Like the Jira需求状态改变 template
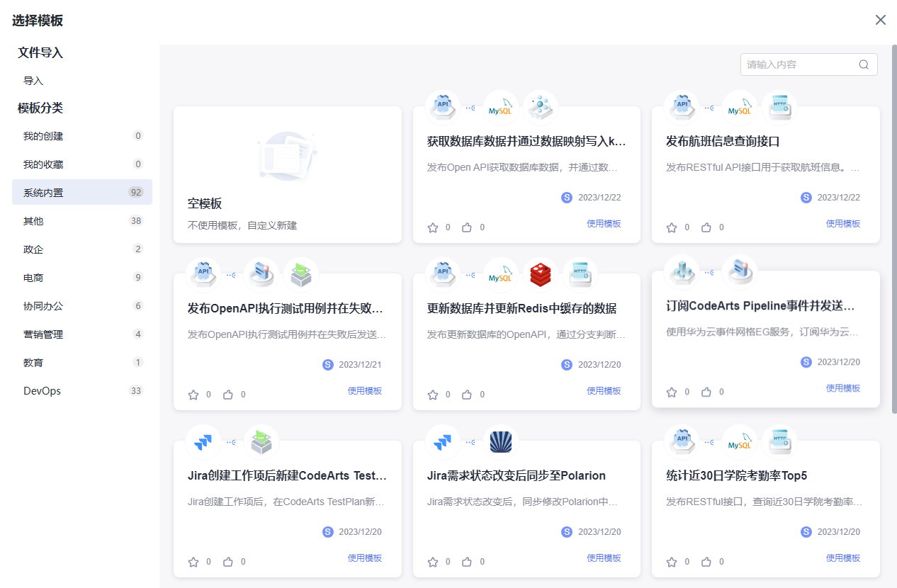The image size is (897, 588). click(x=467, y=562)
